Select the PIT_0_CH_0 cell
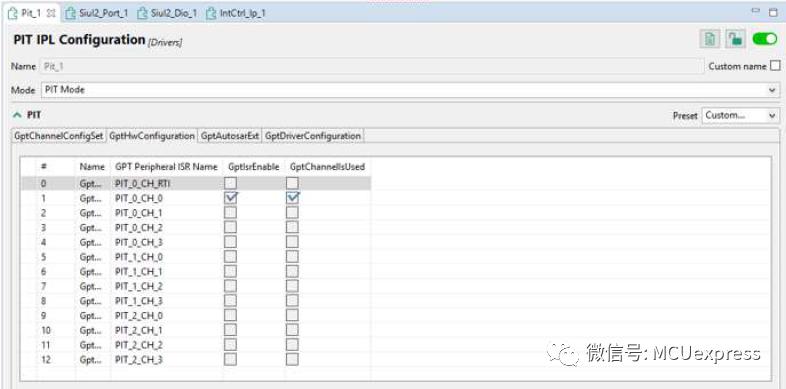Screen dimensions: 786x389 point(139,199)
